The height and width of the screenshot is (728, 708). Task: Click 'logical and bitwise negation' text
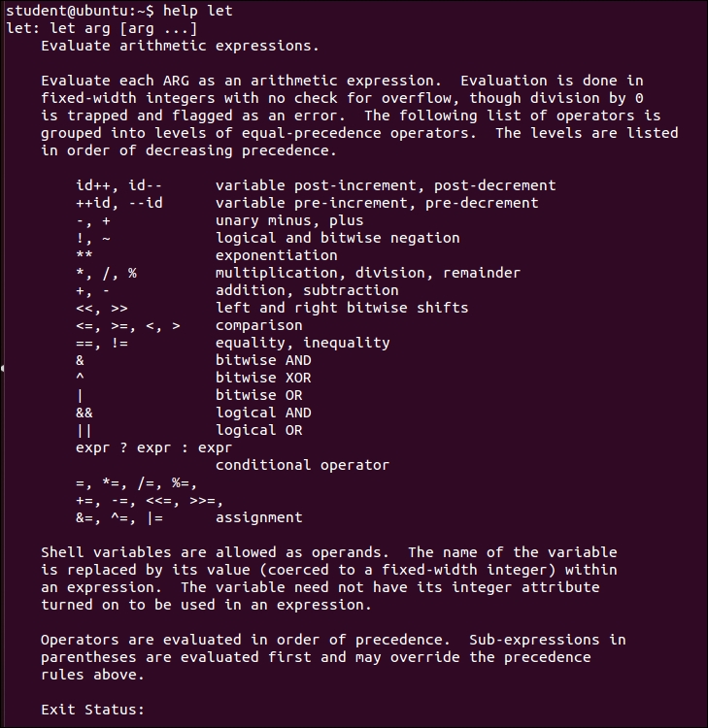click(x=337, y=238)
